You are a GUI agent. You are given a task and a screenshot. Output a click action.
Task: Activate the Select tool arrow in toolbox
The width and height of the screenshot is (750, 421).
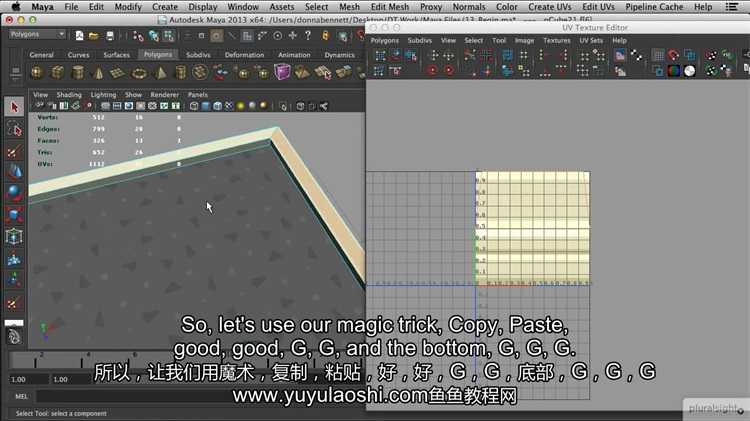click(x=14, y=107)
